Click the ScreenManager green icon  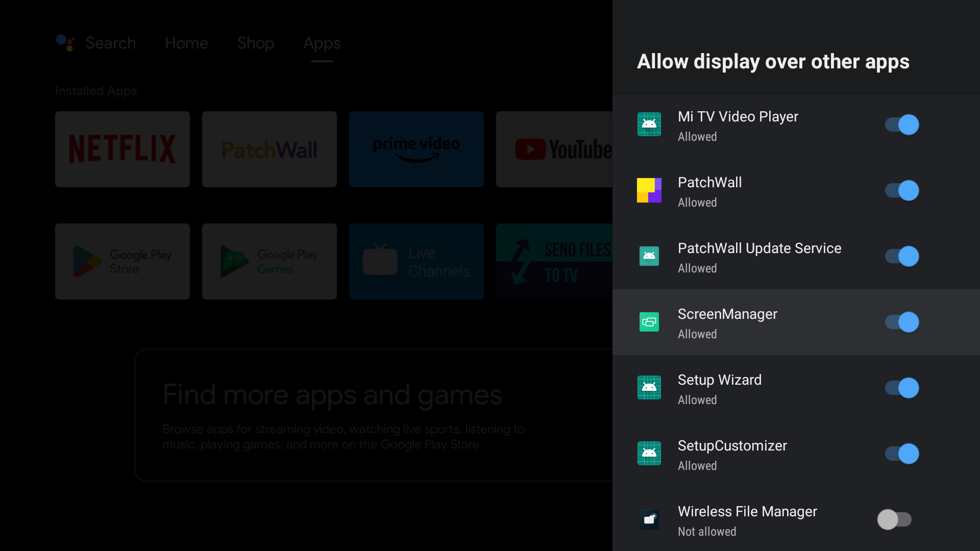pyautogui.click(x=649, y=322)
